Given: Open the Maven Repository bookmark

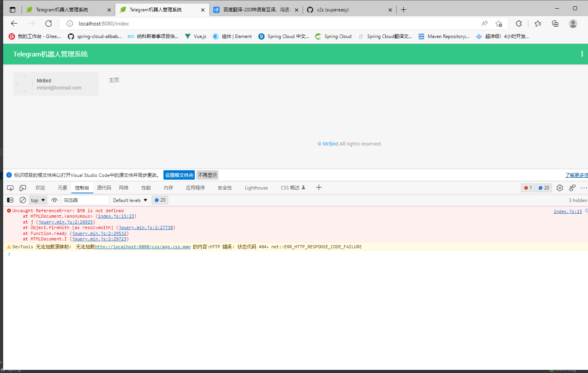Looking at the screenshot, I should coord(444,36).
